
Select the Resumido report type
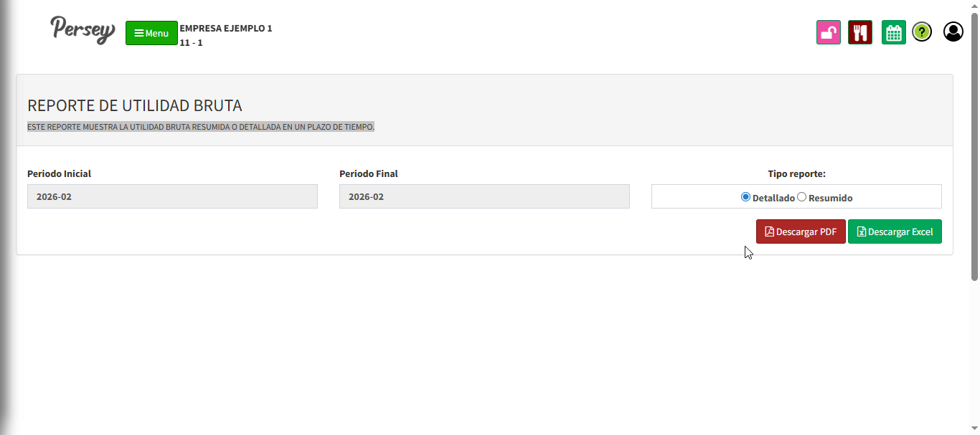[802, 197]
